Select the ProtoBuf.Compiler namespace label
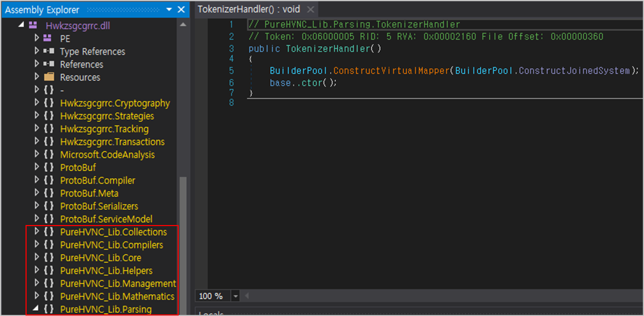 [97, 180]
